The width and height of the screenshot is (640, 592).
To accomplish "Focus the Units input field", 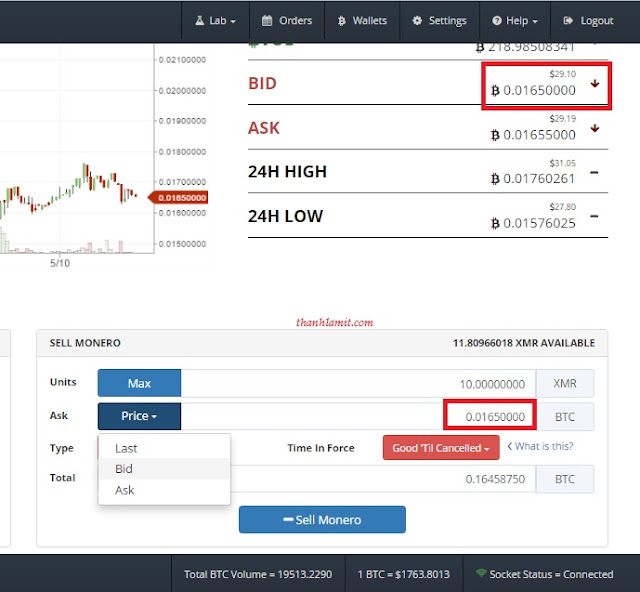I will coord(358,383).
